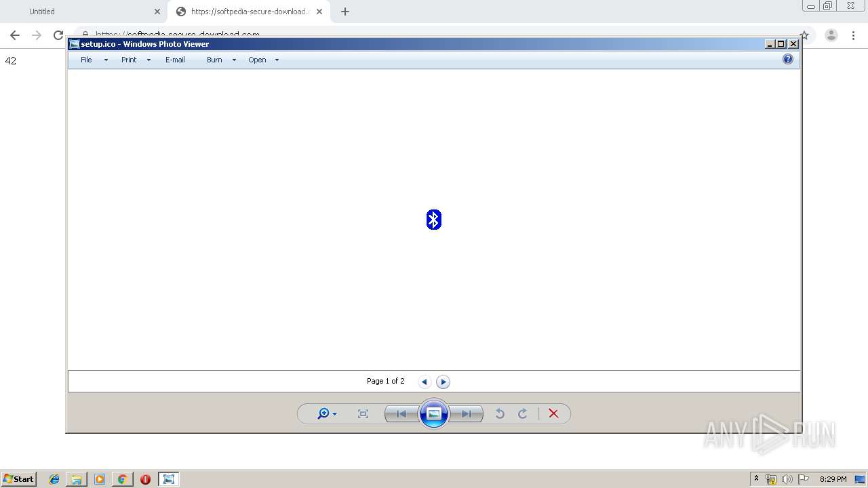Bookmark this page with star icon
Image resolution: width=868 pixels, height=488 pixels.
pyautogui.click(x=804, y=35)
